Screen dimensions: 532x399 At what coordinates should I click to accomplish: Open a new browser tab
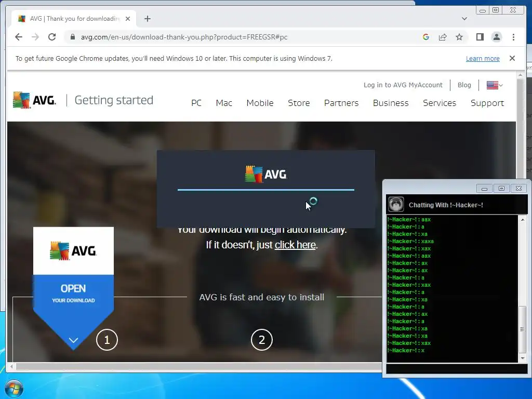click(x=147, y=19)
